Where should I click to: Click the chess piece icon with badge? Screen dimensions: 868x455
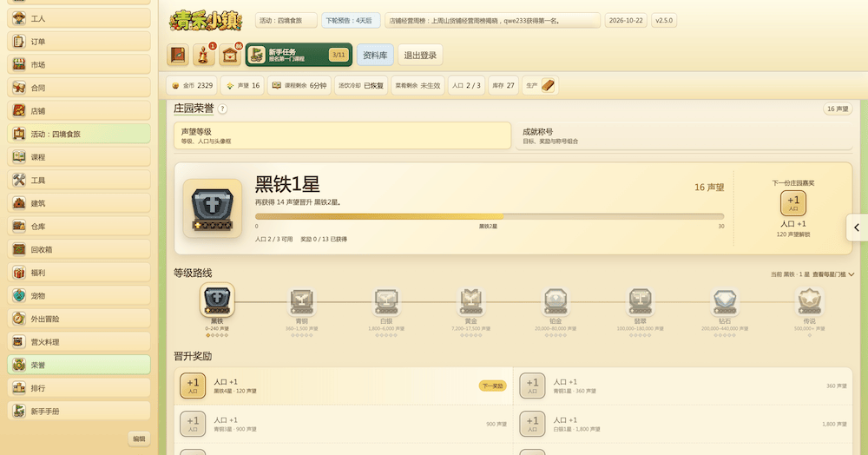[204, 55]
